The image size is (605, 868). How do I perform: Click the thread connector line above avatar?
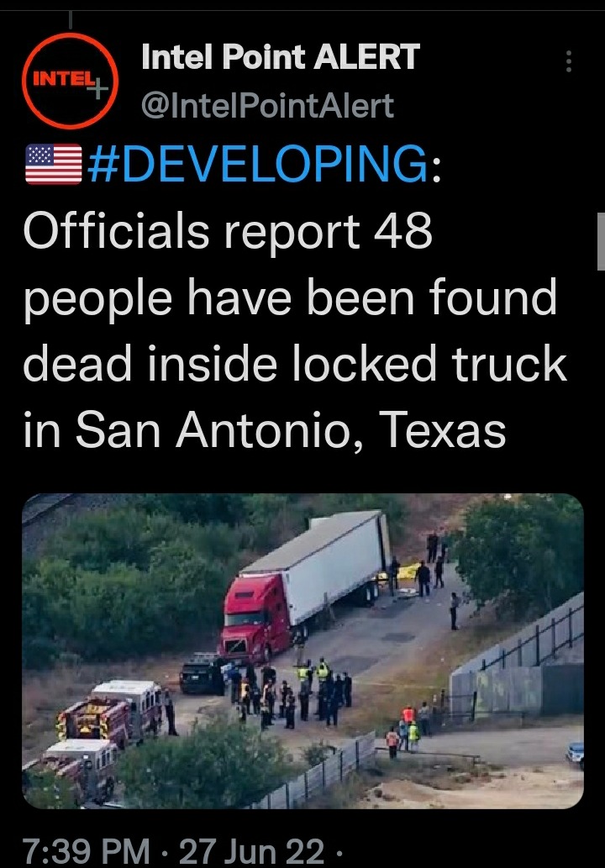coord(71,20)
